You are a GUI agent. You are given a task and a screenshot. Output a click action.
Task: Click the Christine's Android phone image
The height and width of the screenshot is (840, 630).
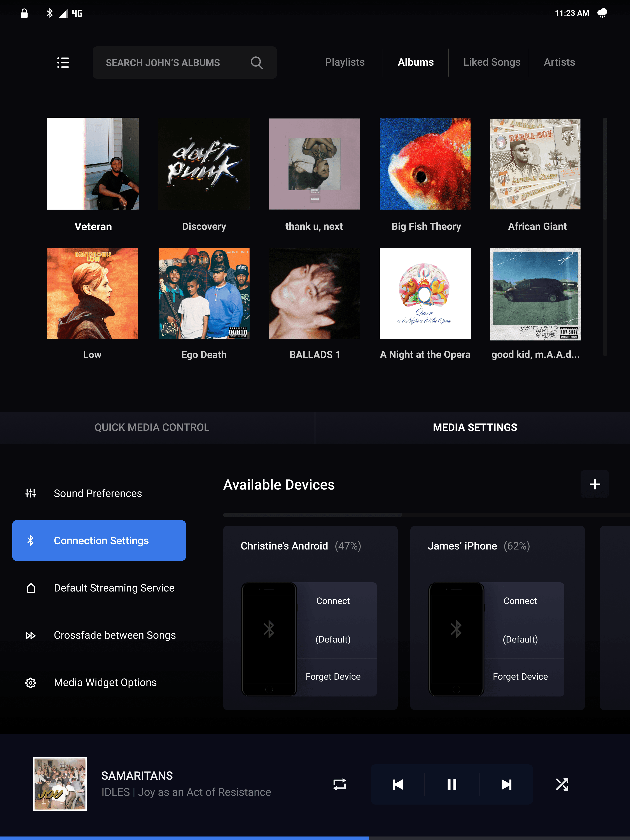pos(269,639)
